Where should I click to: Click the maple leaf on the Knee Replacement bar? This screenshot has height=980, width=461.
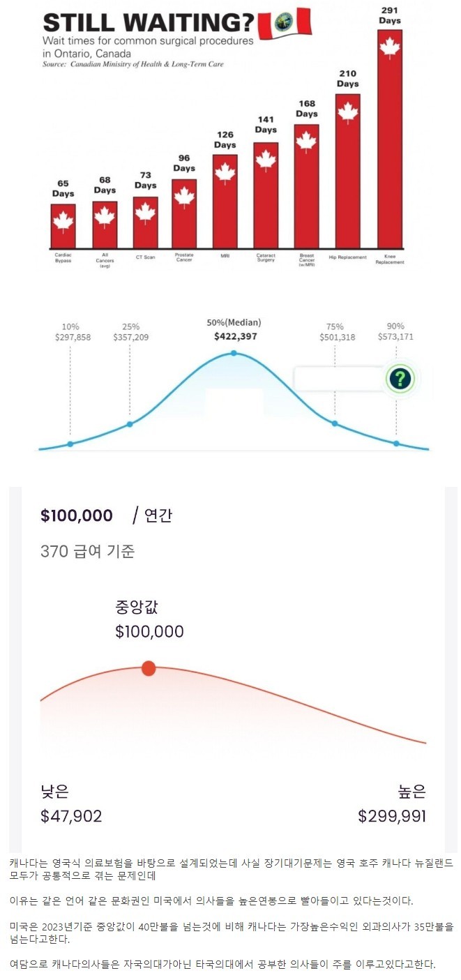coord(389,47)
